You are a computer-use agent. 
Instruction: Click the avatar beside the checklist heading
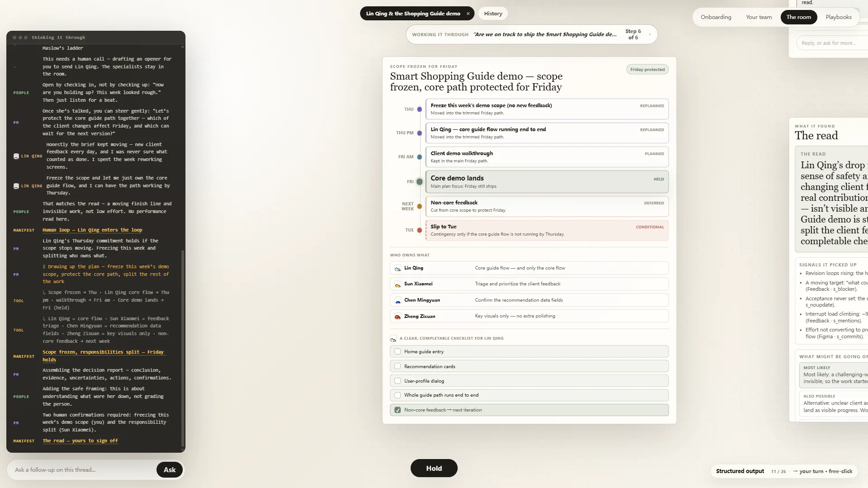tap(393, 339)
